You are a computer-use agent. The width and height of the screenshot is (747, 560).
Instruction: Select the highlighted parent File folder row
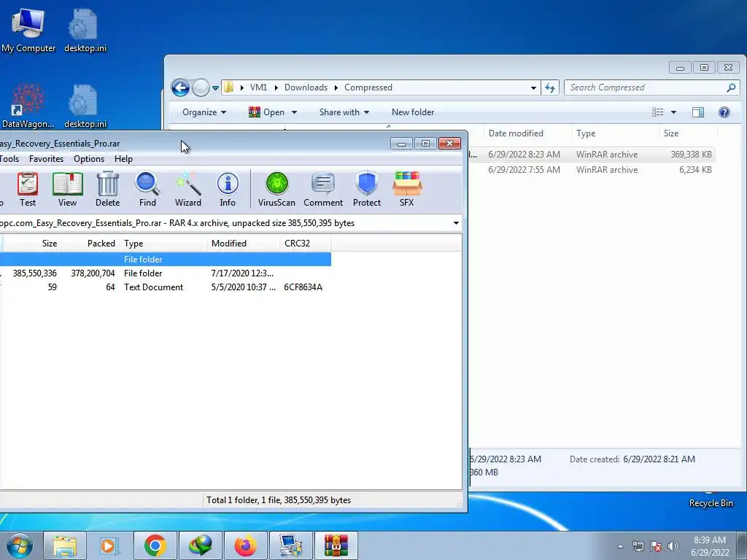coord(166,260)
